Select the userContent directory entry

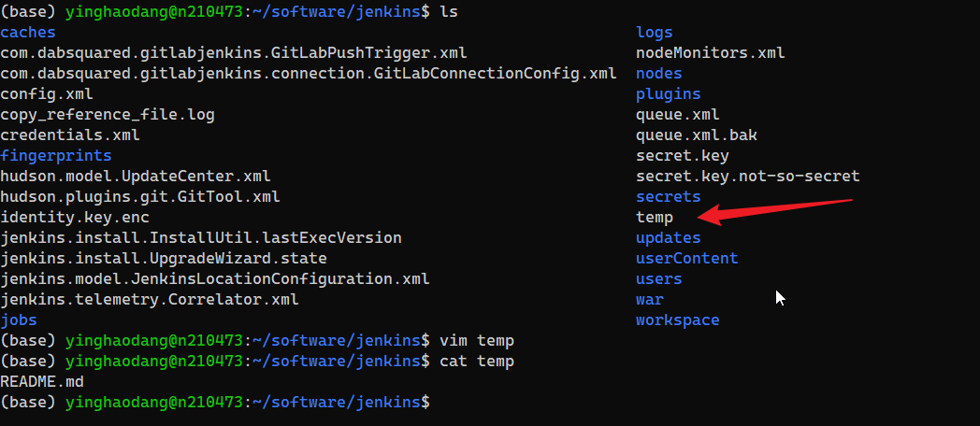686,259
